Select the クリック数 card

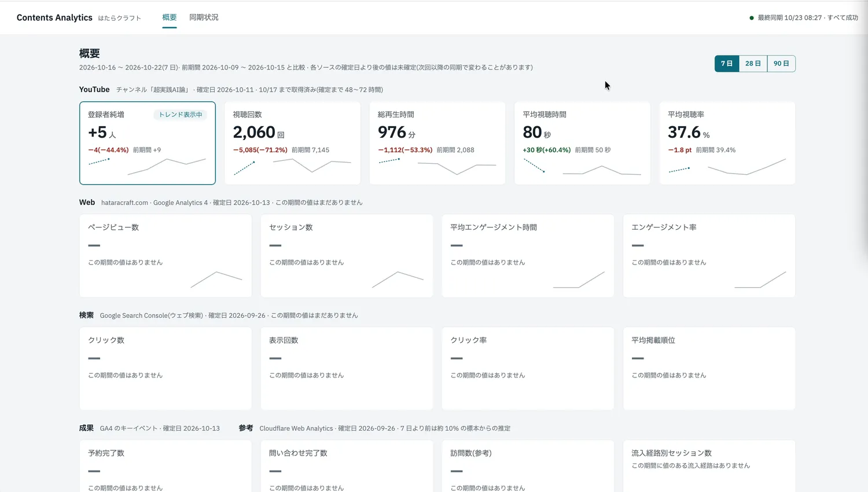[x=165, y=369]
